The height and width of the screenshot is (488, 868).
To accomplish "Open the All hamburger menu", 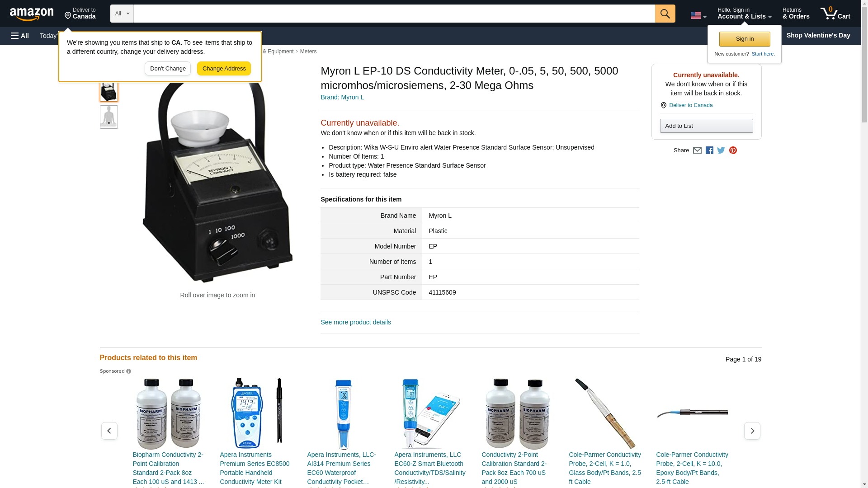I will pos(20,36).
